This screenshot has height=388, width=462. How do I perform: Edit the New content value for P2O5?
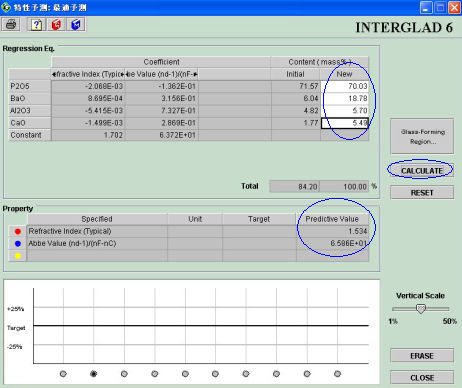pyautogui.click(x=345, y=86)
